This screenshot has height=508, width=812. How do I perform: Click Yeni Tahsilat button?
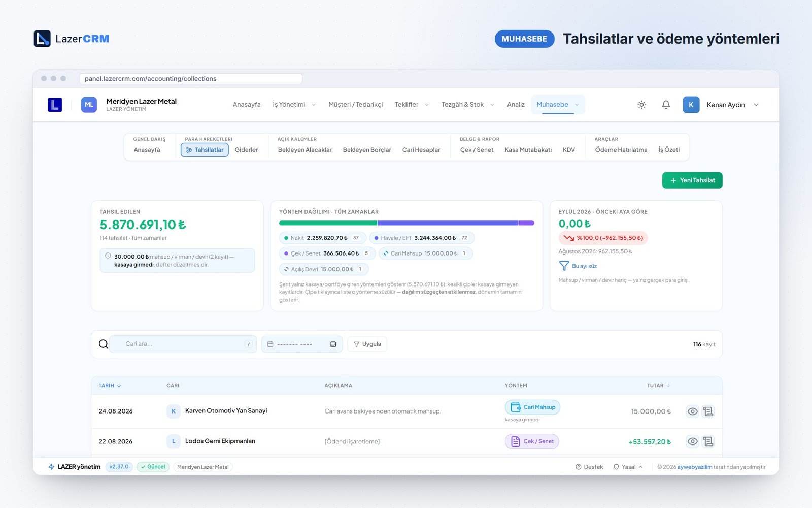click(692, 180)
